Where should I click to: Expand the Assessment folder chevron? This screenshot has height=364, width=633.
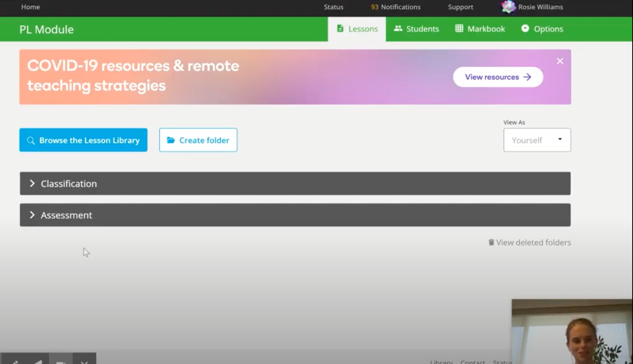pyautogui.click(x=32, y=215)
